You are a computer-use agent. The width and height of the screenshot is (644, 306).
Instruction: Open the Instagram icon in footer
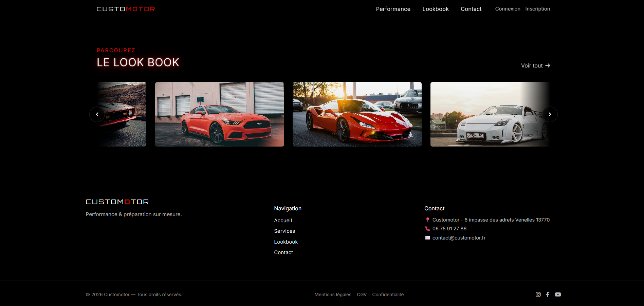[x=538, y=294]
